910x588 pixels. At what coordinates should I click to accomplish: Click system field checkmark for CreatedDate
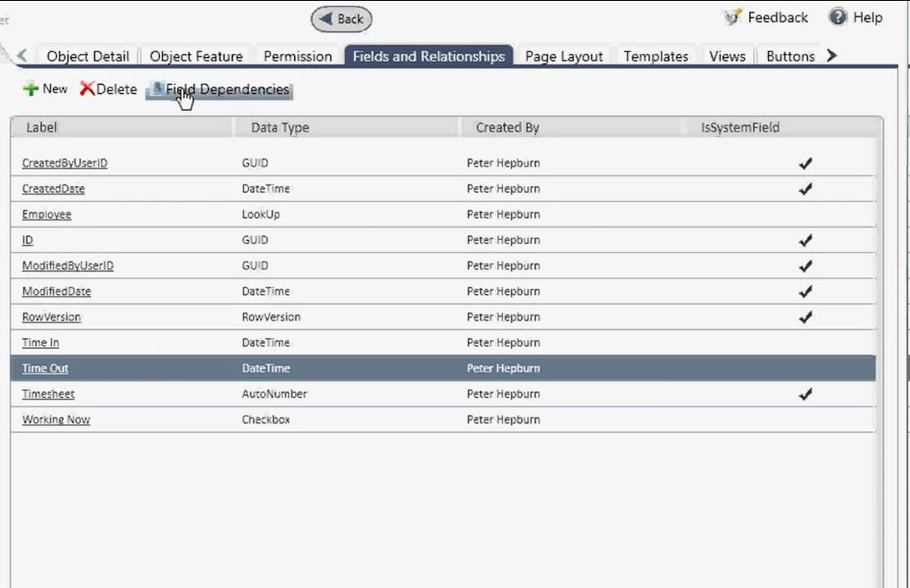click(805, 189)
